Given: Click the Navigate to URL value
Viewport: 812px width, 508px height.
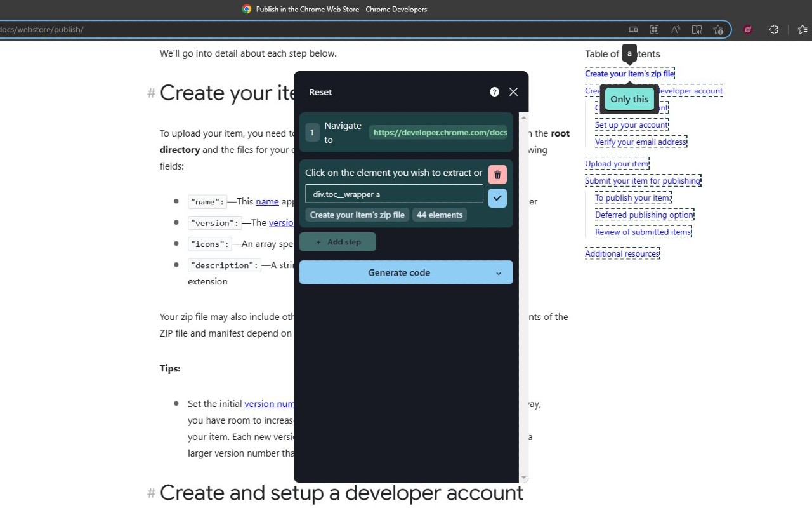Looking at the screenshot, I should 440,133.
